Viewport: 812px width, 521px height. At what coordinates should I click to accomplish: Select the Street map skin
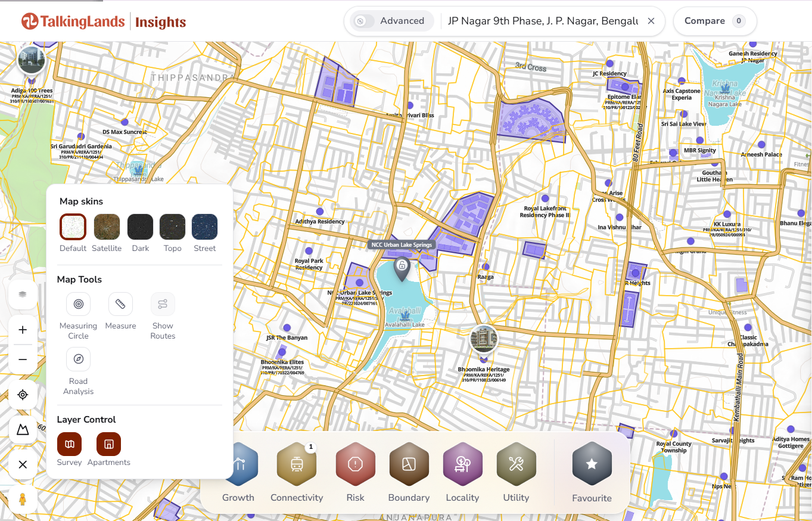(x=204, y=227)
